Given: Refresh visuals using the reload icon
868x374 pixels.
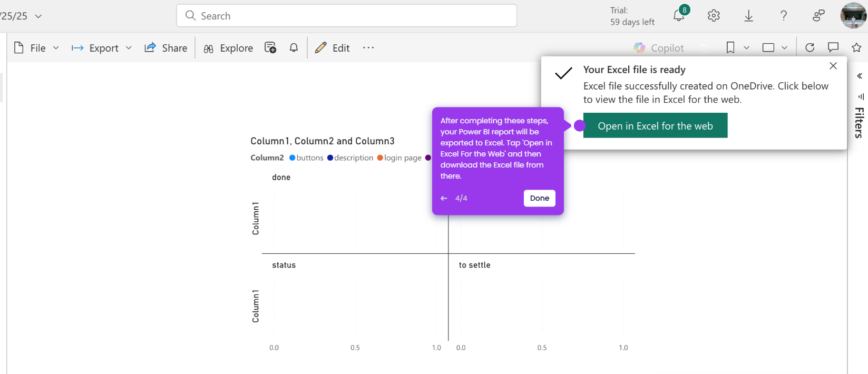Looking at the screenshot, I should pyautogui.click(x=810, y=48).
